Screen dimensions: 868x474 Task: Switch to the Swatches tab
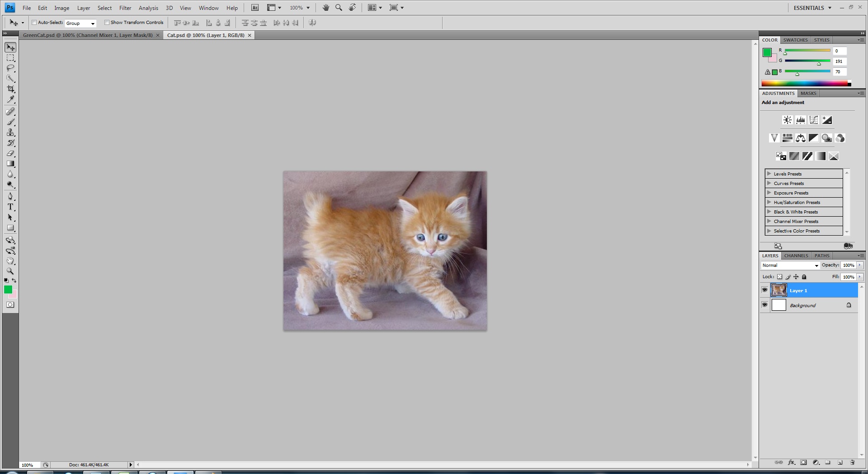click(795, 40)
